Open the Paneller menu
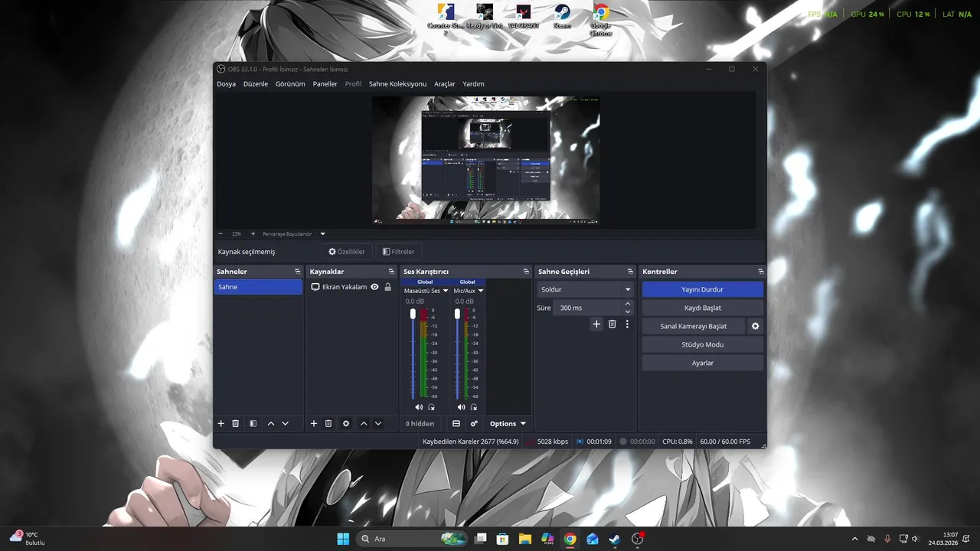 pyautogui.click(x=325, y=84)
